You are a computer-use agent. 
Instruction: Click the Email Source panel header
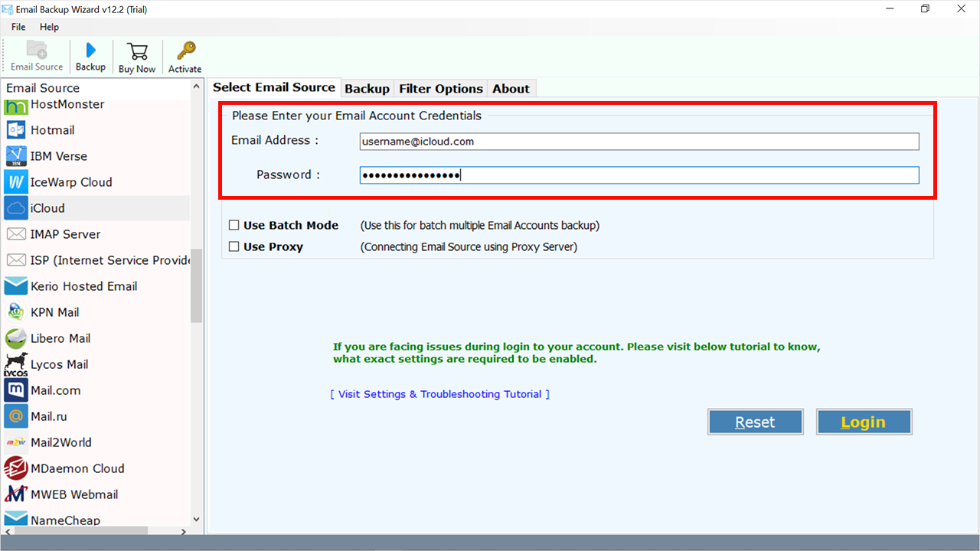[43, 88]
